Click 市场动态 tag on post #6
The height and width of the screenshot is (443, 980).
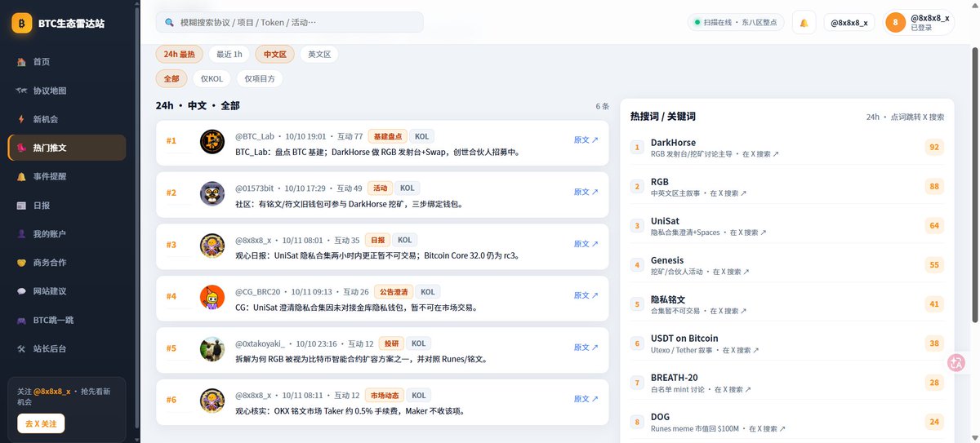pos(385,396)
